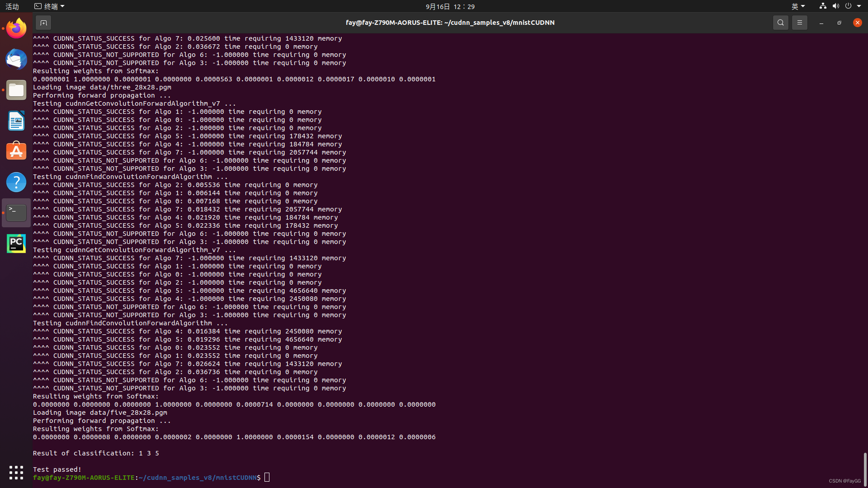
Task: Switch to the Terminal dock icon
Action: coord(16,213)
